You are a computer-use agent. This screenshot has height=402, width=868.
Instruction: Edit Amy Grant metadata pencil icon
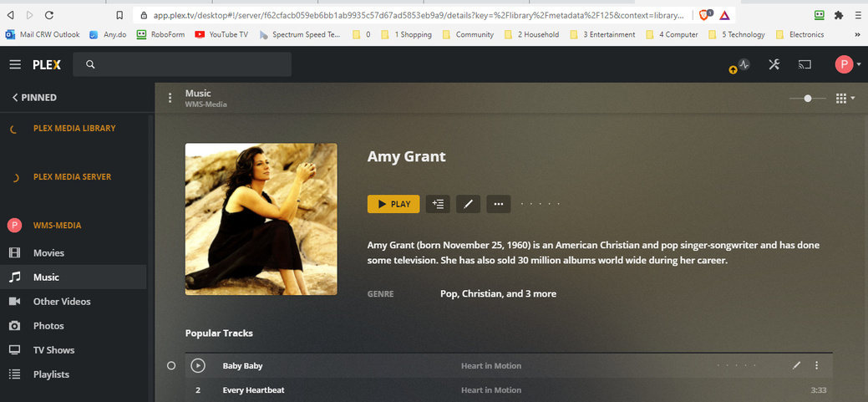(x=469, y=204)
